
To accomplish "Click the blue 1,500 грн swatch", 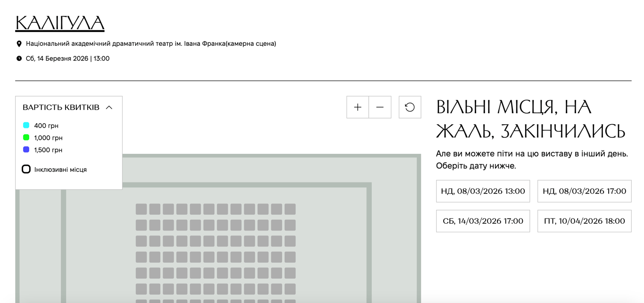I will click(x=26, y=150).
